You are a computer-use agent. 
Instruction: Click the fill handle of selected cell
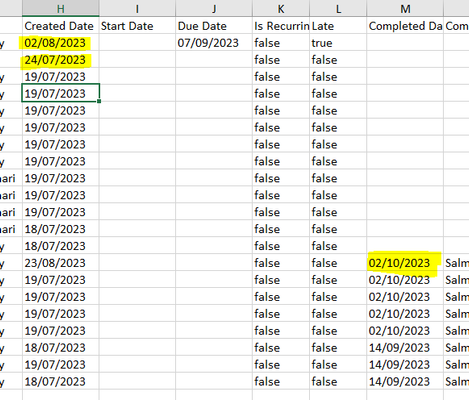[x=99, y=101]
